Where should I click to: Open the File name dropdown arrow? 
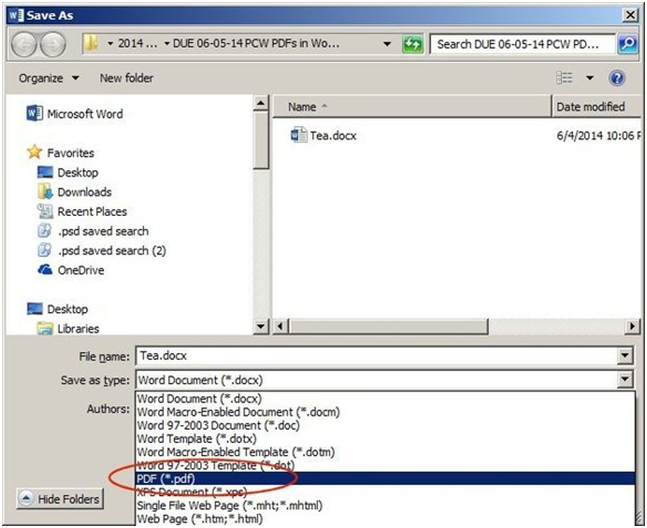point(625,355)
